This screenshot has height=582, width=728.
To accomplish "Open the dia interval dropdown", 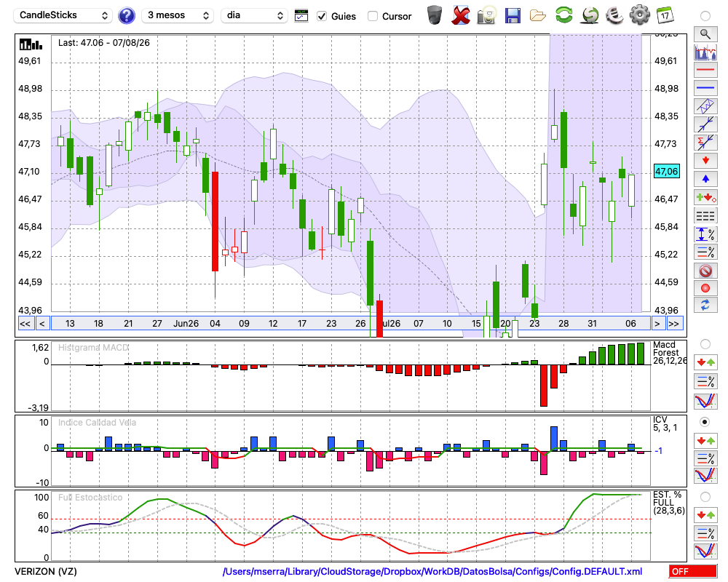I will coord(254,15).
